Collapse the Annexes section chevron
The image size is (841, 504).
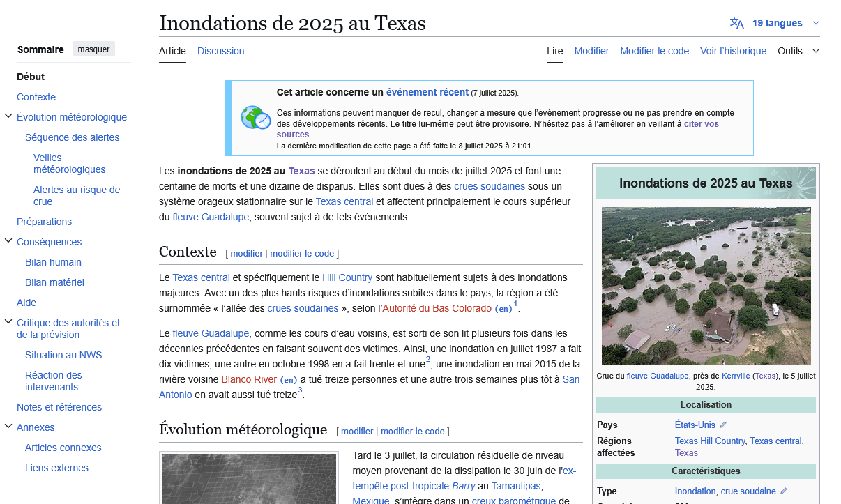tap(8, 427)
